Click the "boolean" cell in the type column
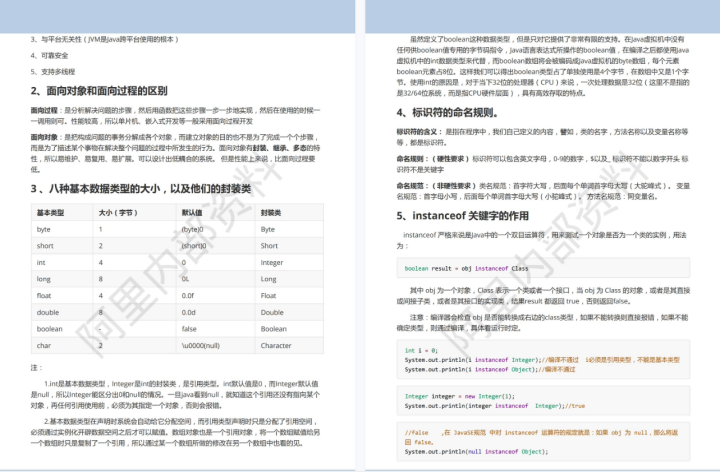Image resolution: width=720 pixels, height=472 pixels. pyautogui.click(x=50, y=329)
